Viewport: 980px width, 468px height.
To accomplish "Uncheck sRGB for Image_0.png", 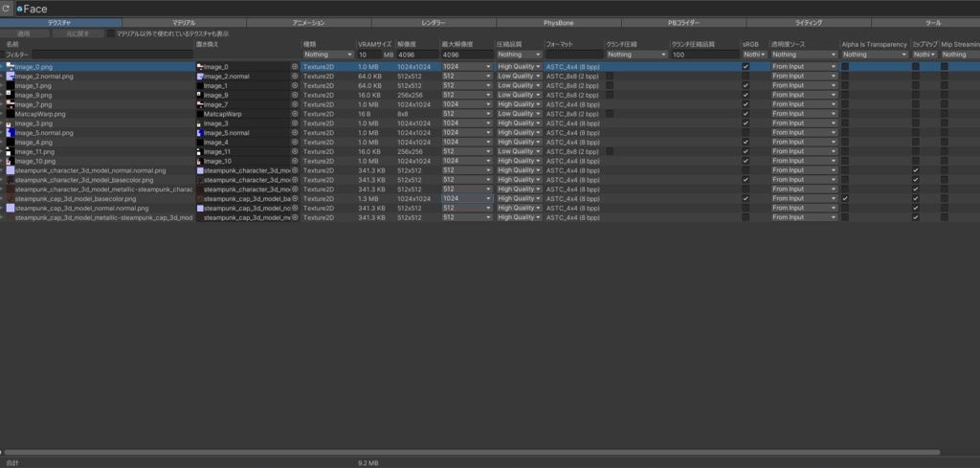I will pos(745,66).
